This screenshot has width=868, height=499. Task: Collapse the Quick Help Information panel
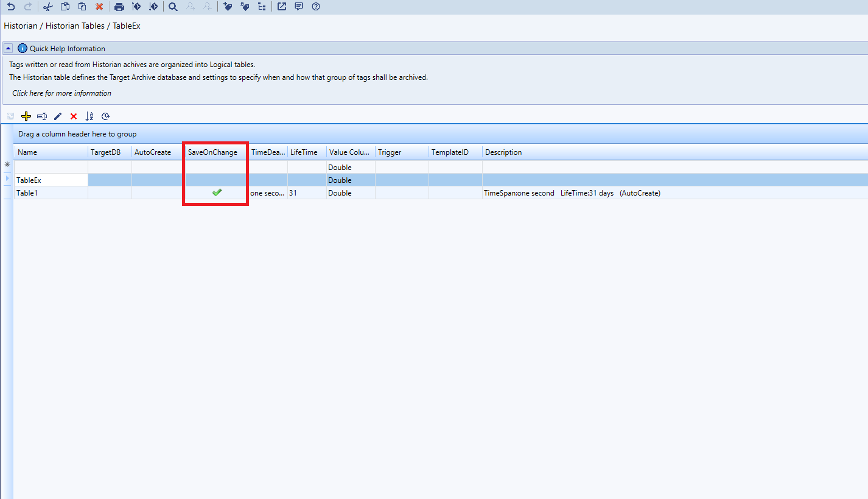[x=9, y=48]
